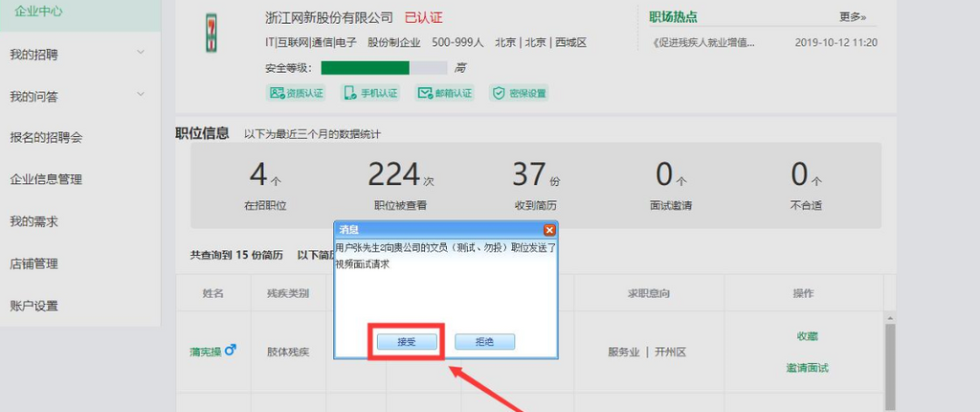Open 企业信息管理 from the sidebar
980x412 pixels.
46,179
